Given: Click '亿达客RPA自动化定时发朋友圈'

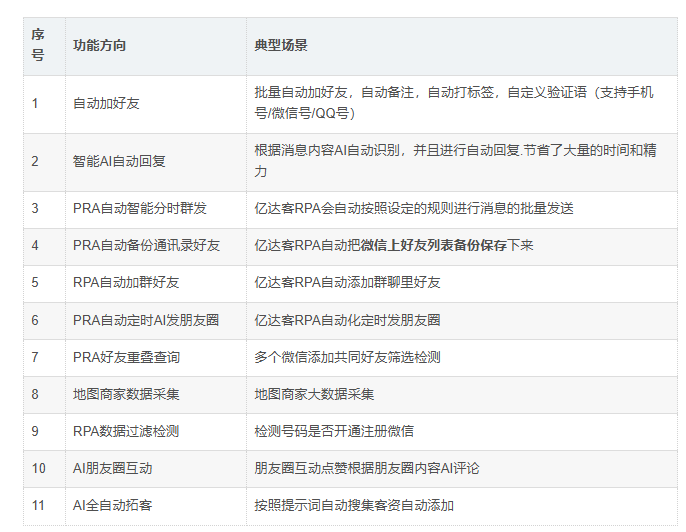Looking at the screenshot, I should (x=347, y=320).
